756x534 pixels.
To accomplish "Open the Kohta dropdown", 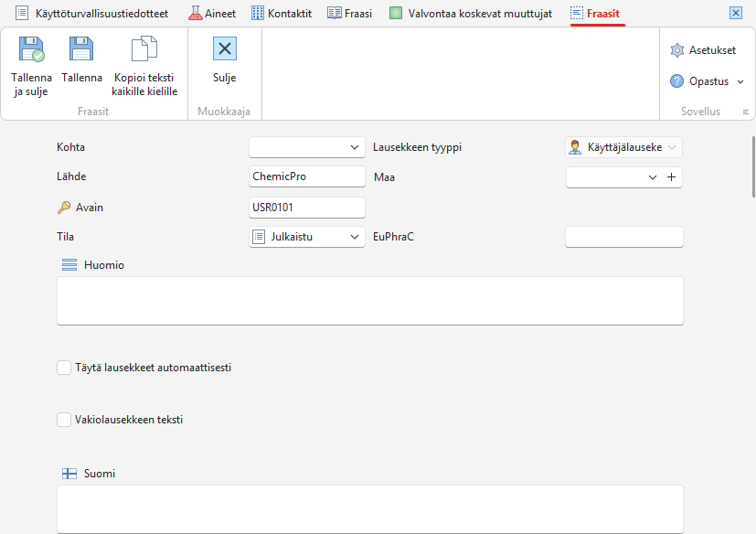I will [307, 147].
